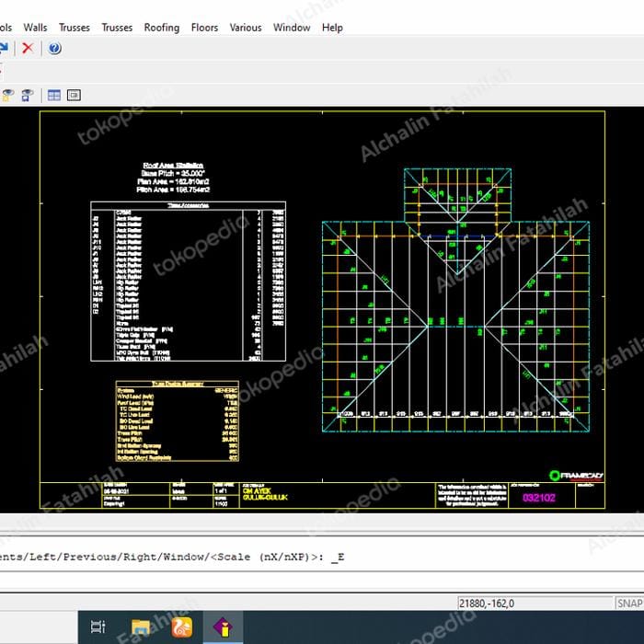Select the magenta job number 032102
This screenshot has width=644, height=644.
coord(539,498)
